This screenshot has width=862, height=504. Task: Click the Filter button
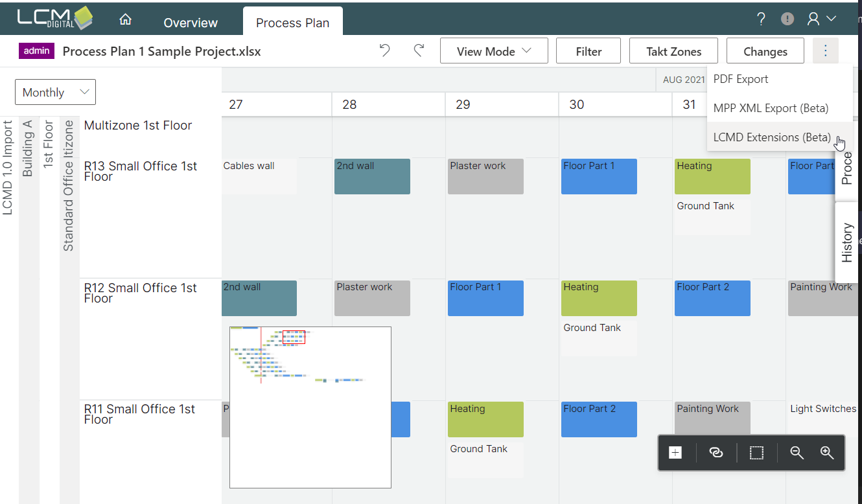click(x=588, y=51)
